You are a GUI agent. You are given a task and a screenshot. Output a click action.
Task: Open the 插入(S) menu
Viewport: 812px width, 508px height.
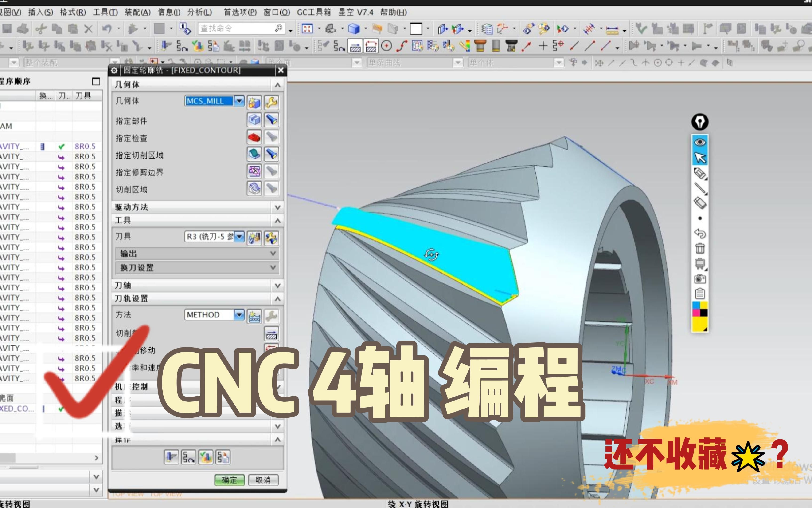pyautogui.click(x=41, y=12)
